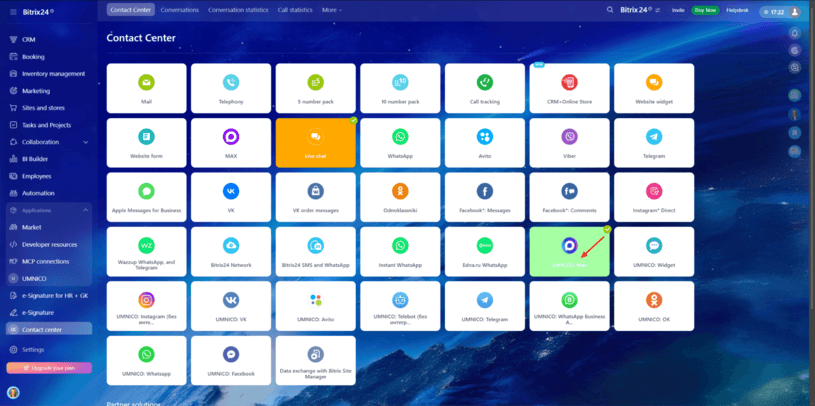Open Data exchange with Bitrix Site Manager

(316, 361)
